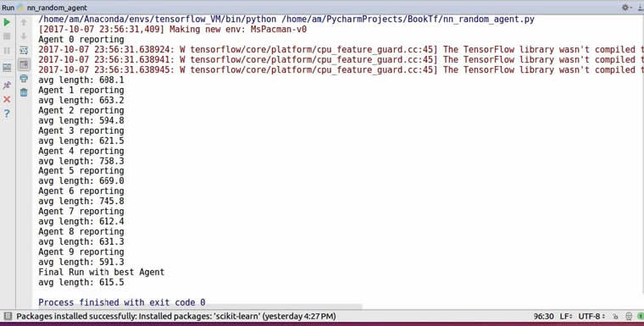Click 'Process finished with exit code 0' line
The image size is (644, 326).
coord(121,302)
